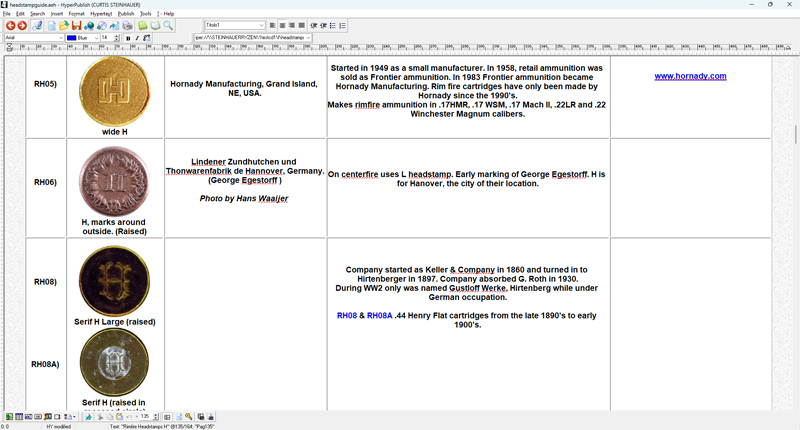Click the page properties icon in bottom toolbar
Screen dimensions: 800x430
tap(179, 417)
